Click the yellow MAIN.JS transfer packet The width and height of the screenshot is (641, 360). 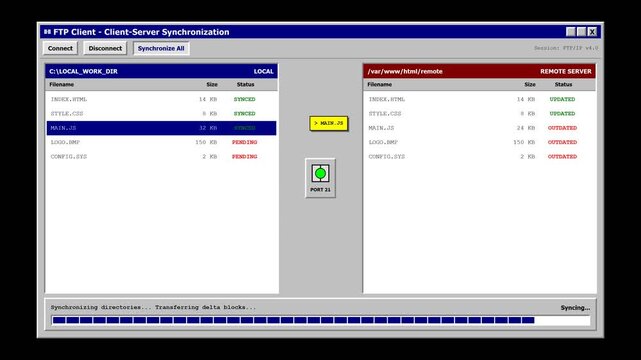click(x=329, y=123)
